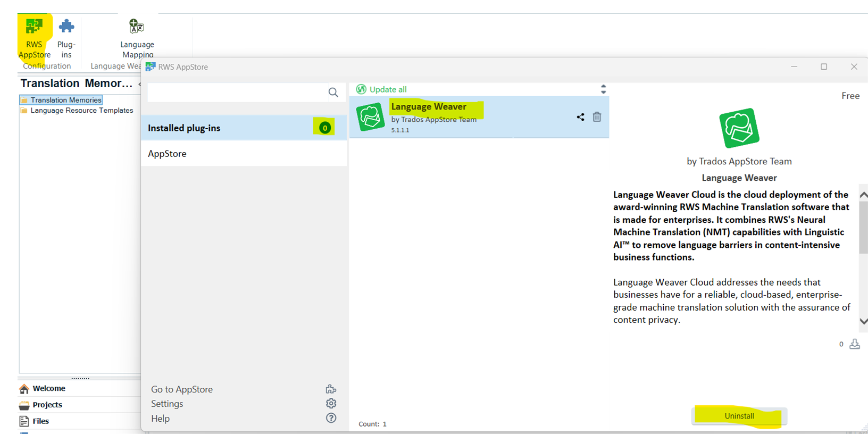The height and width of the screenshot is (434, 868).
Task: Click the navigation pane splitter grip
Action: pos(80,378)
